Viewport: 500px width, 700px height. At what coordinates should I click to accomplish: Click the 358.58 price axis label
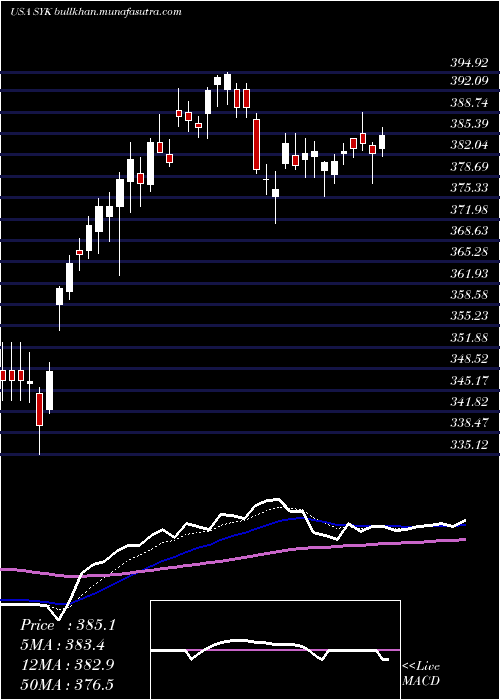(x=468, y=295)
